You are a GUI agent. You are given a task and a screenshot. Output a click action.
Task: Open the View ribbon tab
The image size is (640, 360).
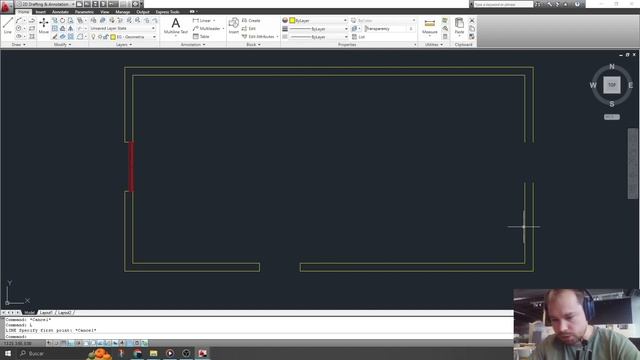(104, 12)
